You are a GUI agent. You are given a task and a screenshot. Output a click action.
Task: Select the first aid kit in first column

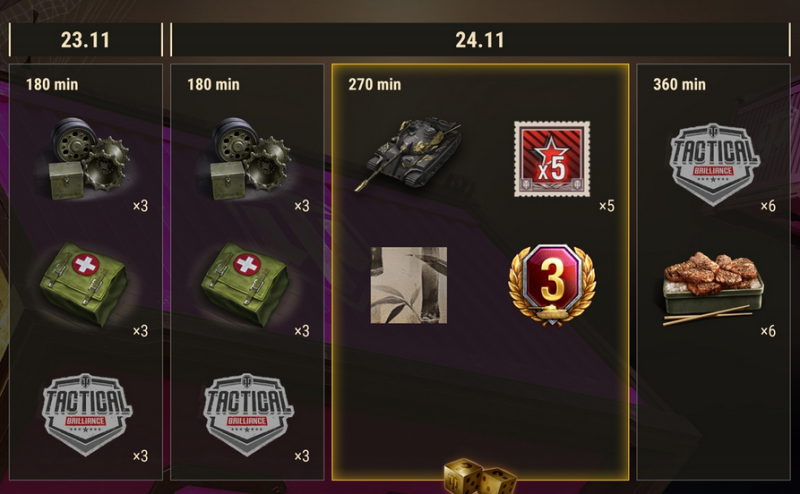(84, 284)
